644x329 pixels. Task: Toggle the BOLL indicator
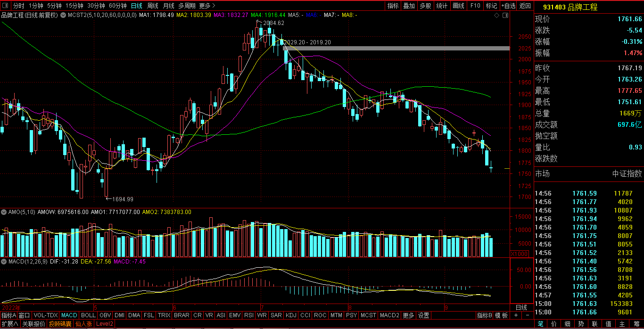pyautogui.click(x=88, y=315)
